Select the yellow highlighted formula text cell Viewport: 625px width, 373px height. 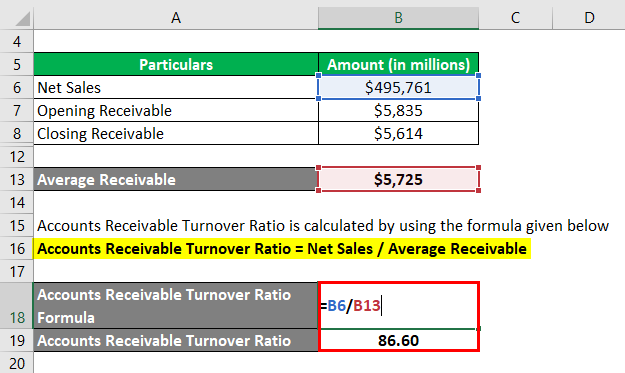click(x=282, y=249)
